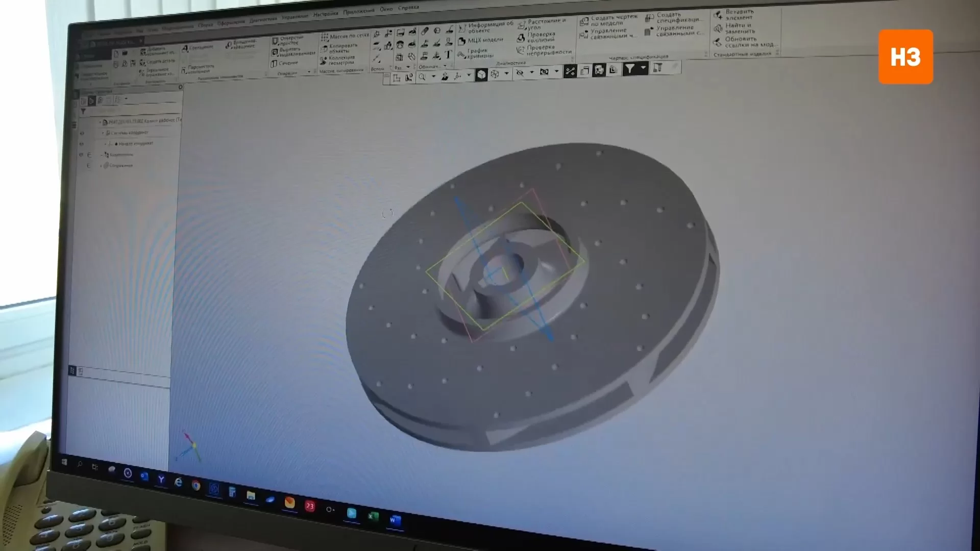Expand 'Компоненты' tree node
980x551 pixels.
101,155
